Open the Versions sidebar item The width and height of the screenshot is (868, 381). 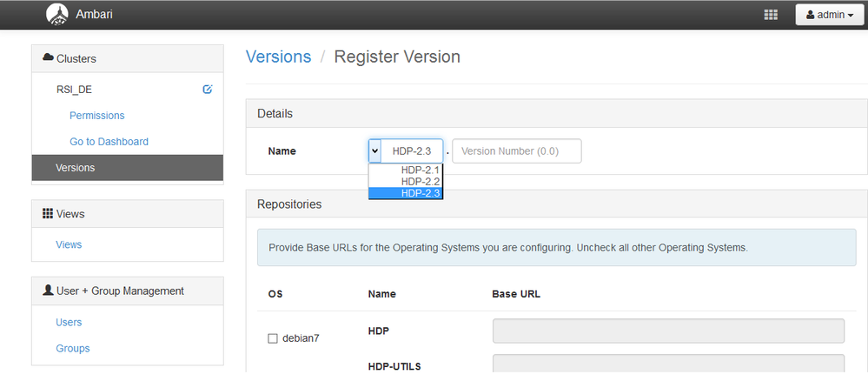[x=76, y=167]
